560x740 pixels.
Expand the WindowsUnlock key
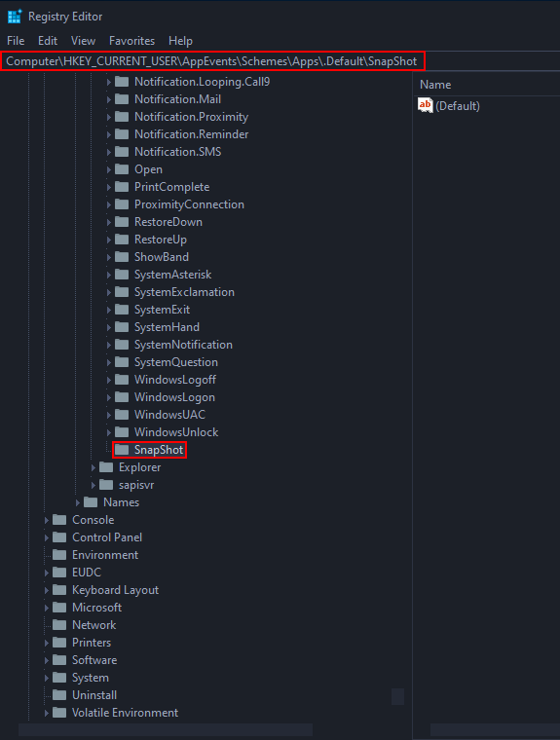tap(109, 431)
